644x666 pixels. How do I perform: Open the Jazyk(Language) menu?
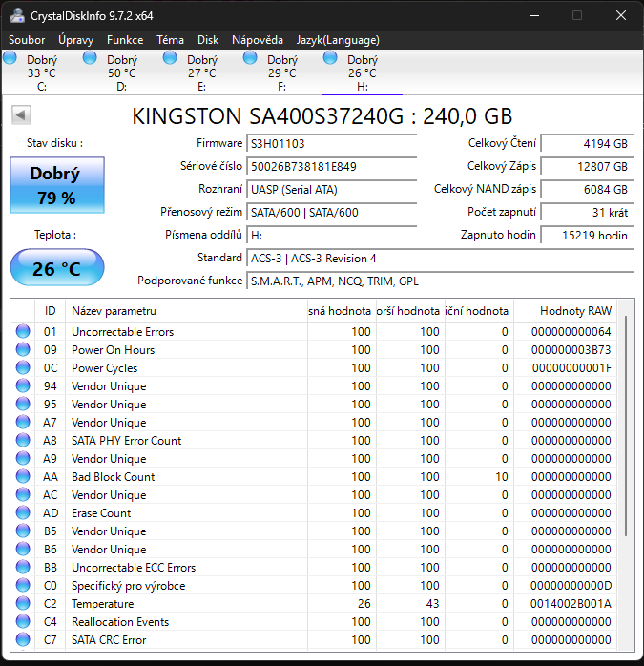tap(338, 40)
